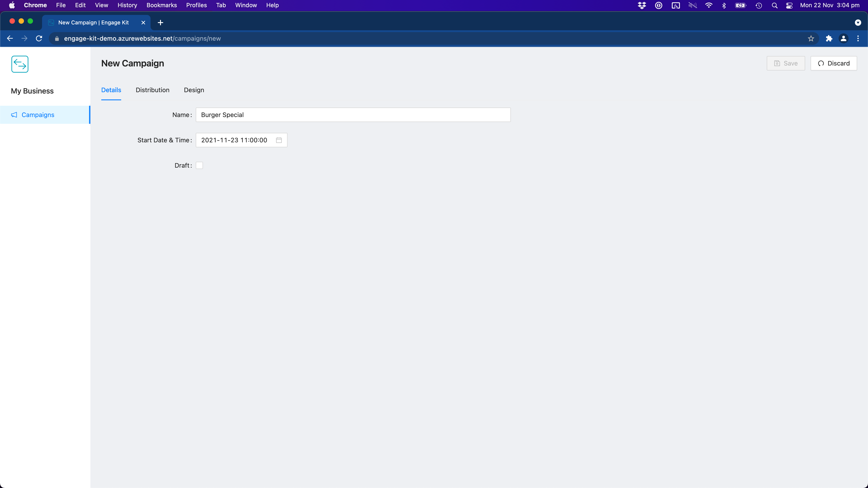
Task: Open Campaigns in the sidebar
Action: 38,115
